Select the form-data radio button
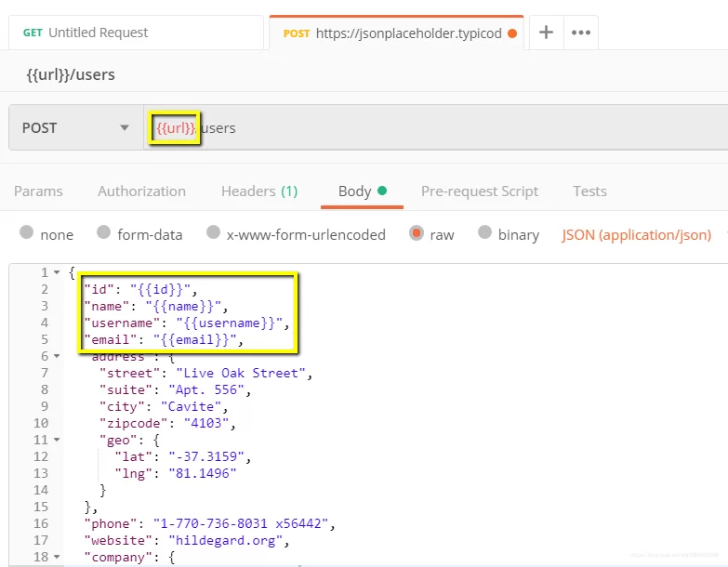The image size is (728, 567). (103, 232)
